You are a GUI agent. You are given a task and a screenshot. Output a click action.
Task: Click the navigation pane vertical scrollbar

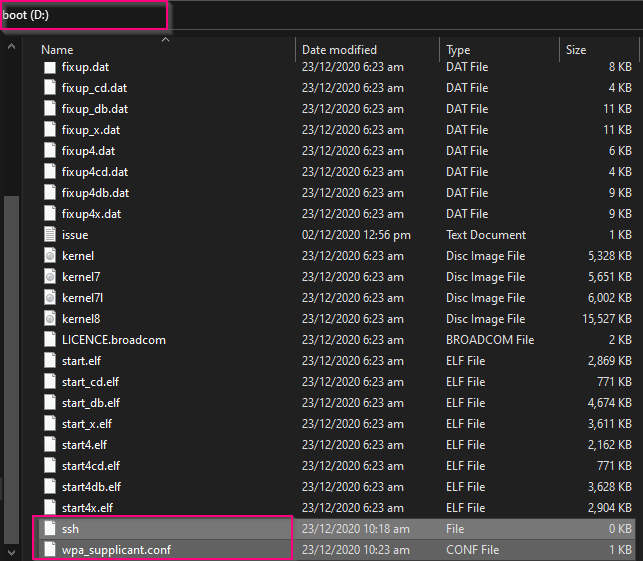point(12,350)
